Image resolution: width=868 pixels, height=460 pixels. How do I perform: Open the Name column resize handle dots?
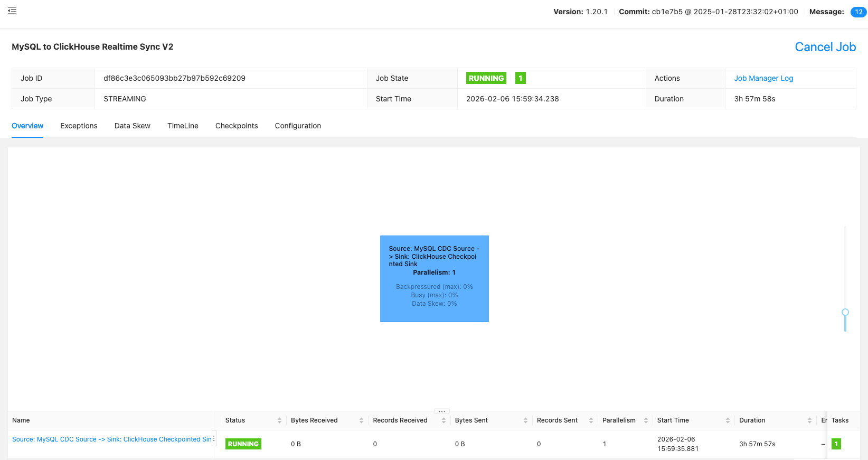214,439
